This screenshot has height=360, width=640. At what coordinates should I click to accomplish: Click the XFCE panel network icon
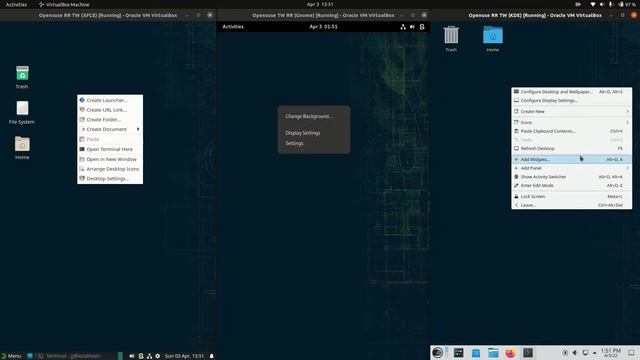pyautogui.click(x=149, y=356)
